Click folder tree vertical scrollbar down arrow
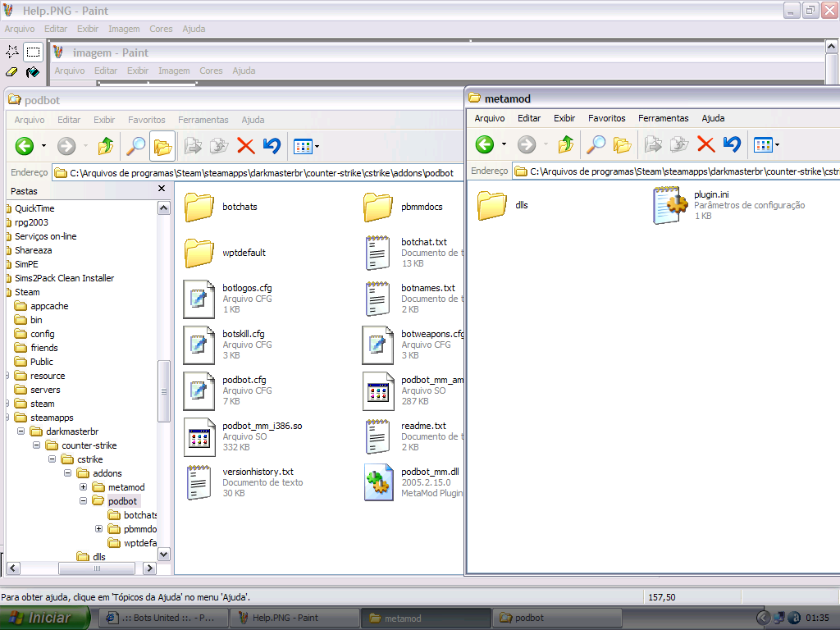 coord(164,555)
